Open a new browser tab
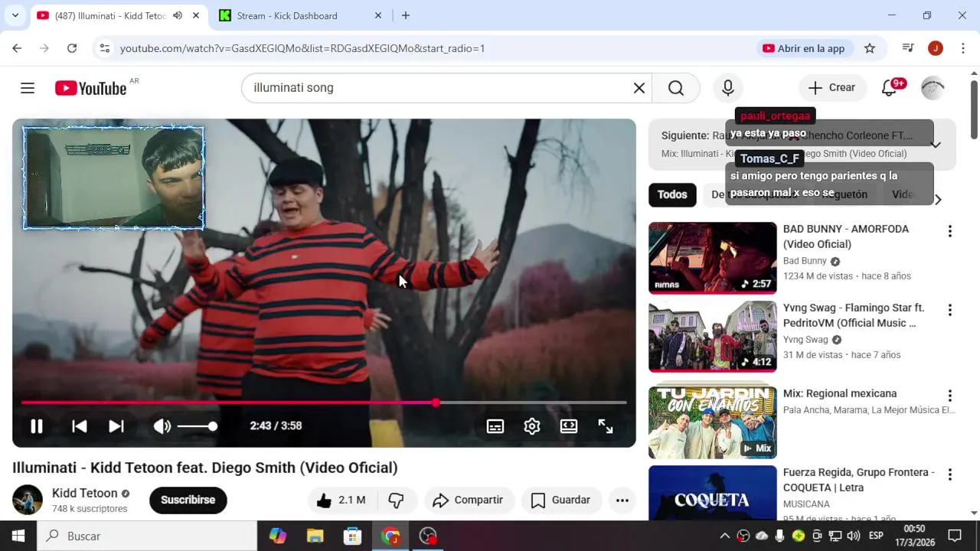Image resolution: width=980 pixels, height=551 pixels. 406,15
